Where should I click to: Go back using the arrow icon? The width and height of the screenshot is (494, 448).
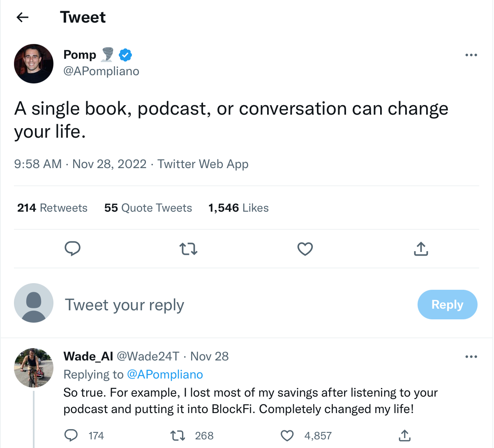click(x=23, y=17)
